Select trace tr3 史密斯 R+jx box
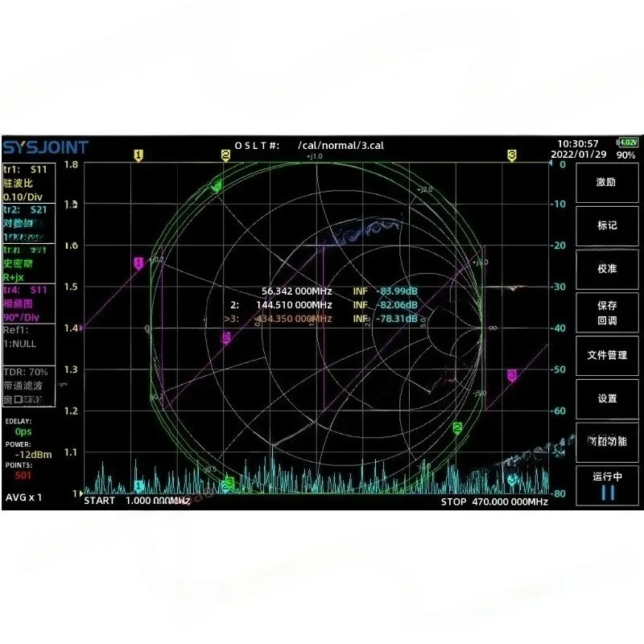644x644 pixels. coord(29,263)
